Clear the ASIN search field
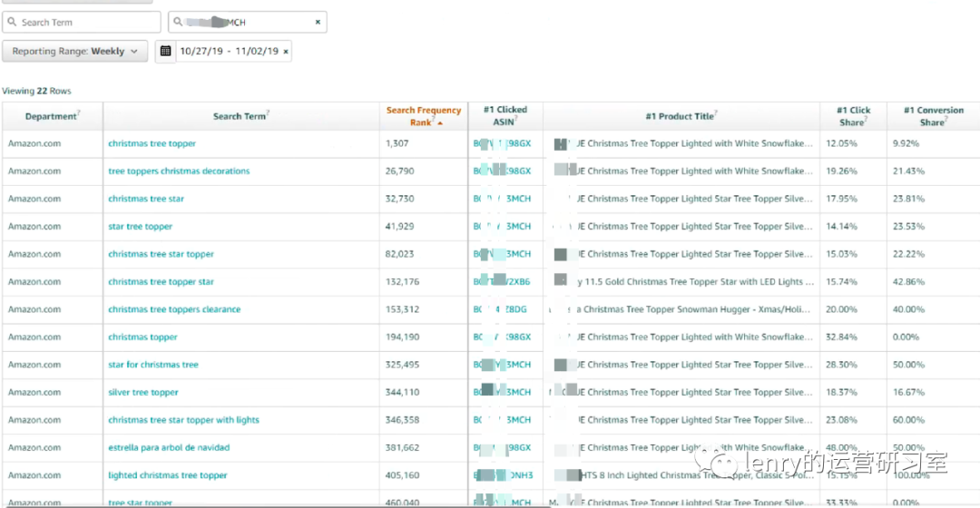This screenshot has height=508, width=980. click(318, 22)
